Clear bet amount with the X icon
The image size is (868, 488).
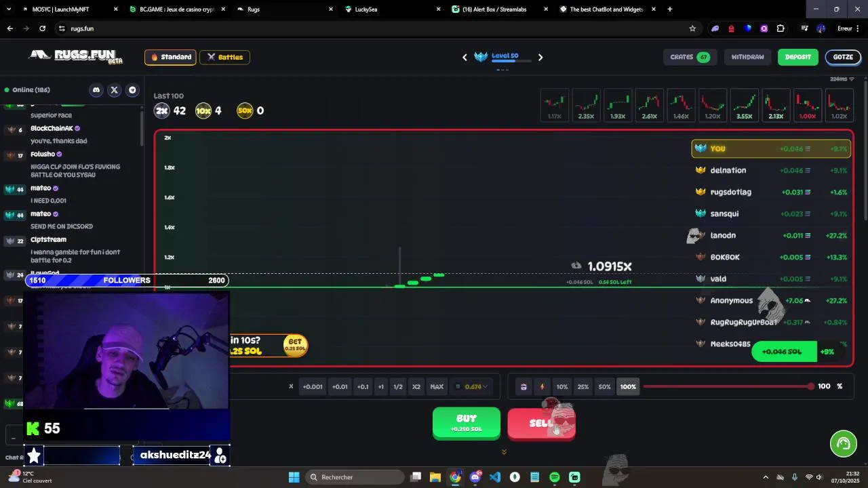point(291,386)
